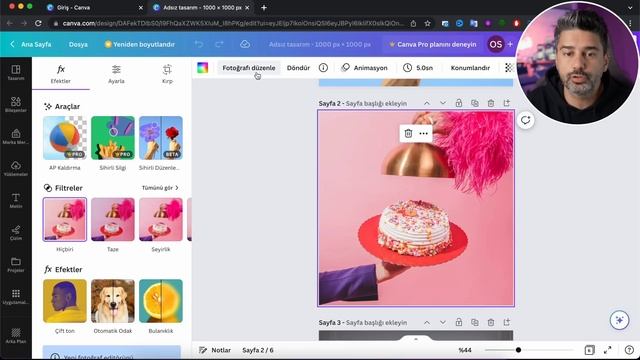Add a new page after Sayfa 2
The height and width of the screenshot is (360, 640).
pos(507,103)
